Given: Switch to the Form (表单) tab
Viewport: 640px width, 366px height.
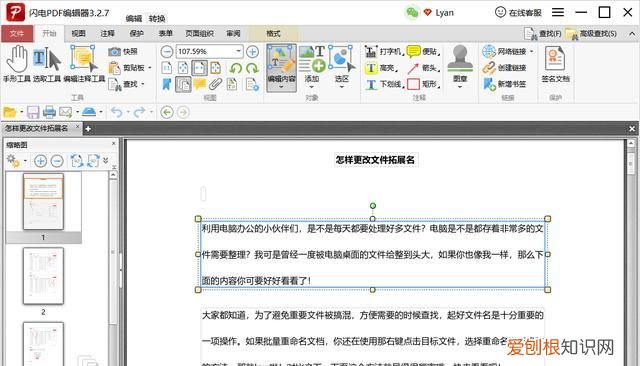Looking at the screenshot, I should pos(165,34).
